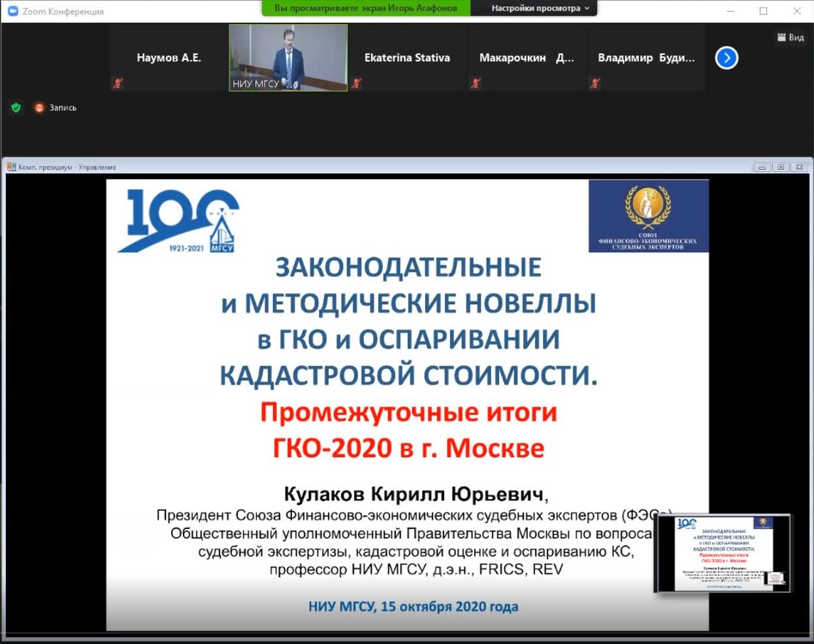Select Наумов А.Е. participant tile

pos(169,57)
